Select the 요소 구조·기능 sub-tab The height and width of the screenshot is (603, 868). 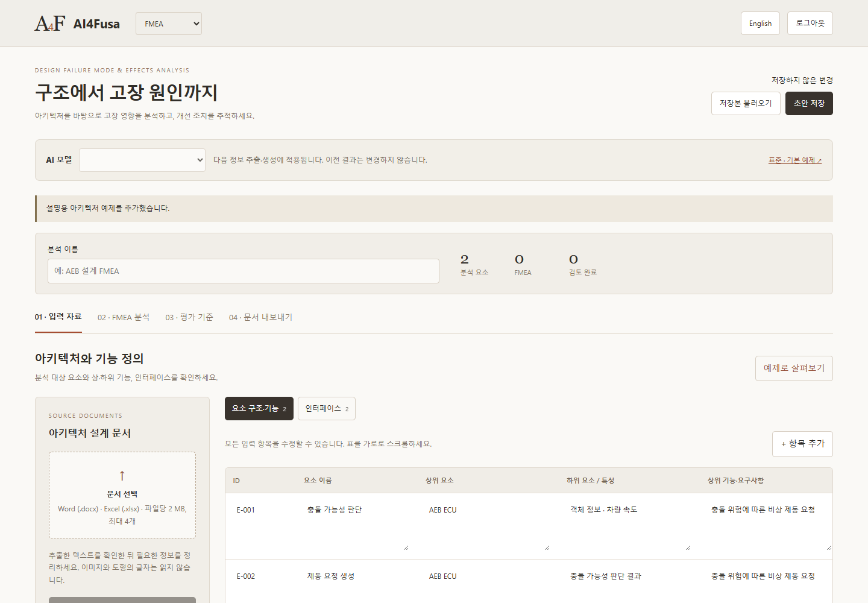click(259, 408)
